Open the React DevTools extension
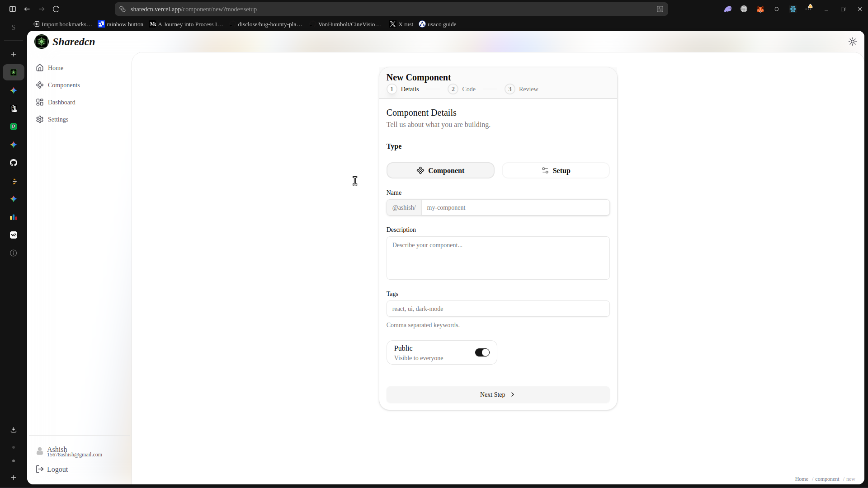Image resolution: width=868 pixels, height=488 pixels. coord(793,9)
